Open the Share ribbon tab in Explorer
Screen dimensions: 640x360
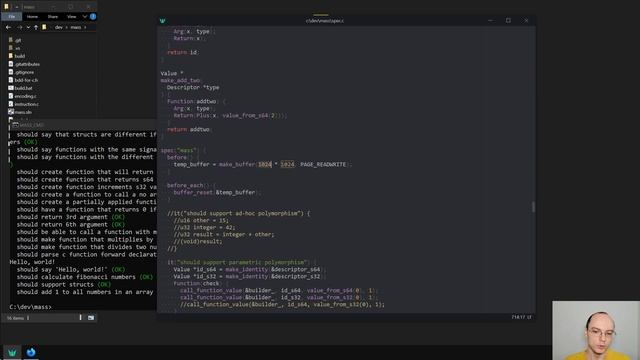pos(53,17)
